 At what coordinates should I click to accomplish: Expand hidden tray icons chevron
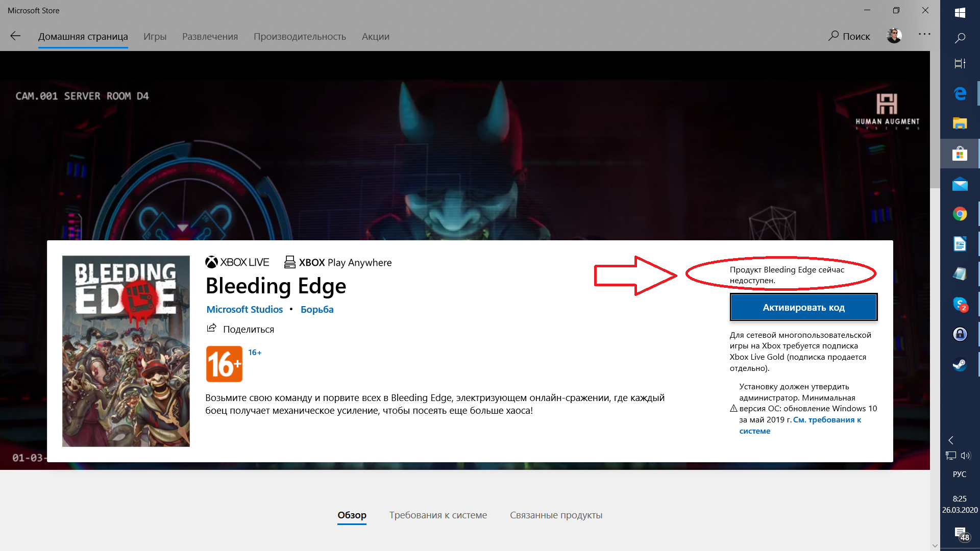951,440
